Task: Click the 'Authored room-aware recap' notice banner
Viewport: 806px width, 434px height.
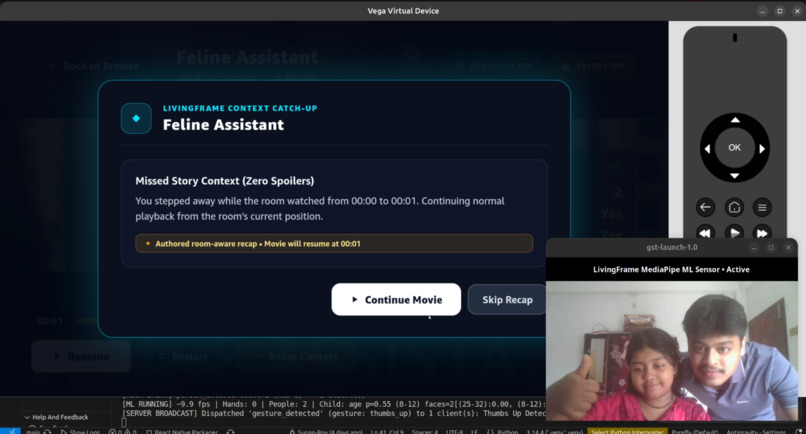Action: tap(334, 243)
